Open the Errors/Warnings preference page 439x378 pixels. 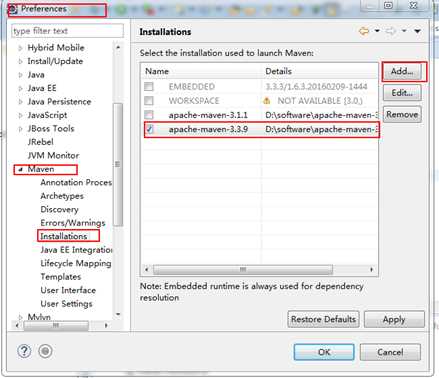[73, 223]
